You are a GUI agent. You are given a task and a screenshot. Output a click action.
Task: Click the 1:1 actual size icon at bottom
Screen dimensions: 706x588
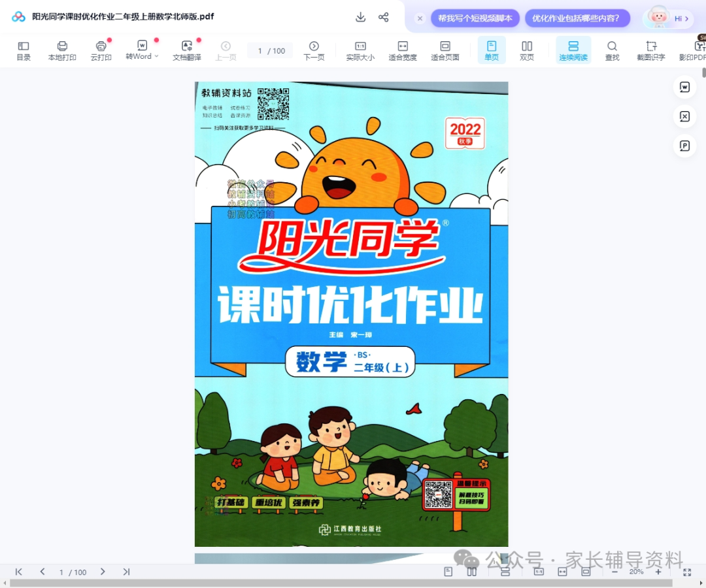click(539, 572)
